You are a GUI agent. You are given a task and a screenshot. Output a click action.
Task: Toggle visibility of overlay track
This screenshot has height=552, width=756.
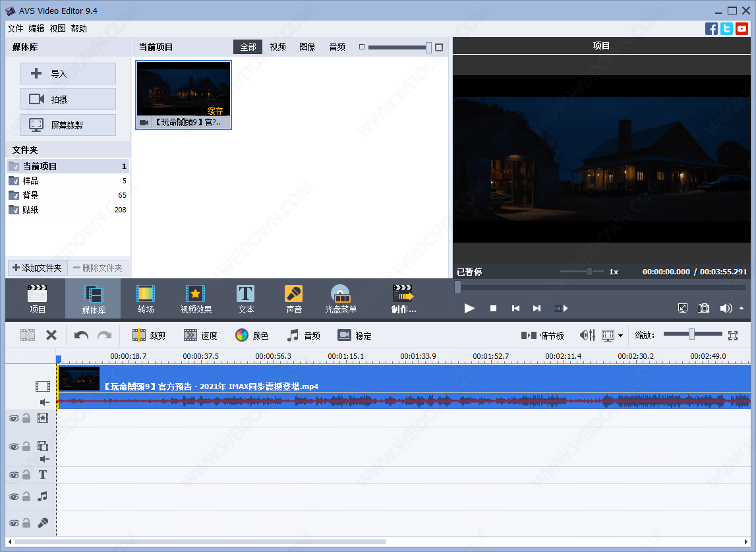pos(14,447)
